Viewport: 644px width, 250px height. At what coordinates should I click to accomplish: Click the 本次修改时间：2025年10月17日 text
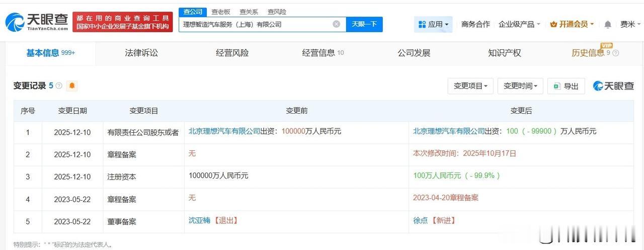465,153
